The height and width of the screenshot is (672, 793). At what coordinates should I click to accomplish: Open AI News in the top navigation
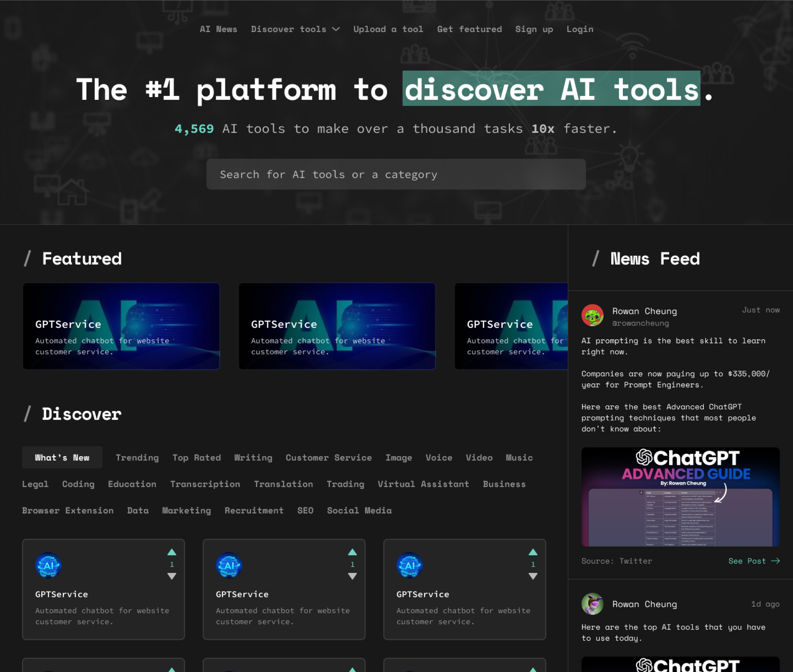click(218, 29)
